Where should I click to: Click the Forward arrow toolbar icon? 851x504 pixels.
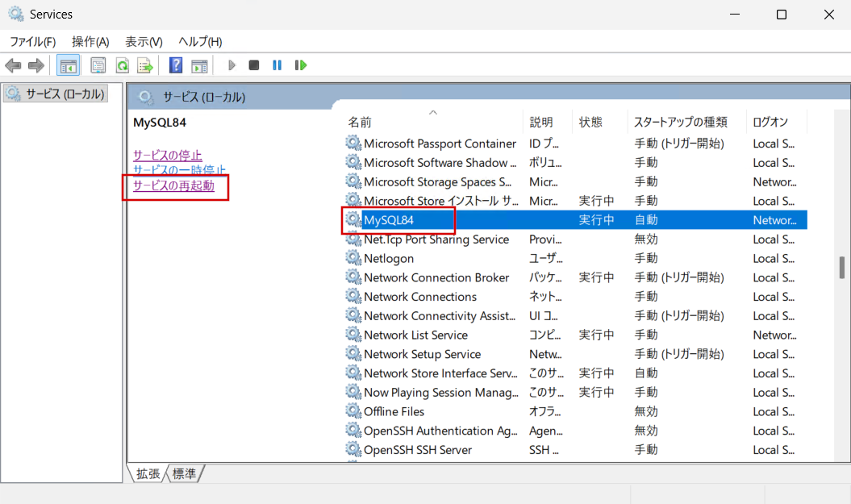click(x=35, y=65)
